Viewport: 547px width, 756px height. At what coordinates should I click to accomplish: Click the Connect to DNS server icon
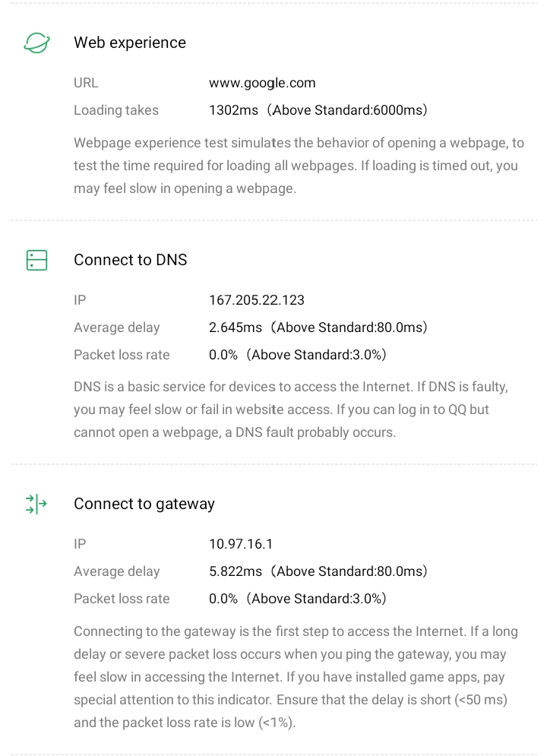[x=36, y=260]
